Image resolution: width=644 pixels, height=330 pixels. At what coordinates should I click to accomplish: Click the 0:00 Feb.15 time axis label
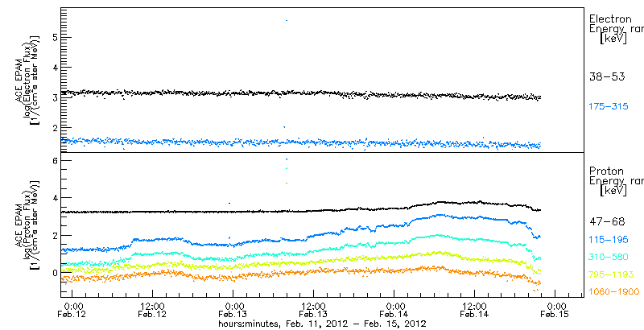pos(556,311)
